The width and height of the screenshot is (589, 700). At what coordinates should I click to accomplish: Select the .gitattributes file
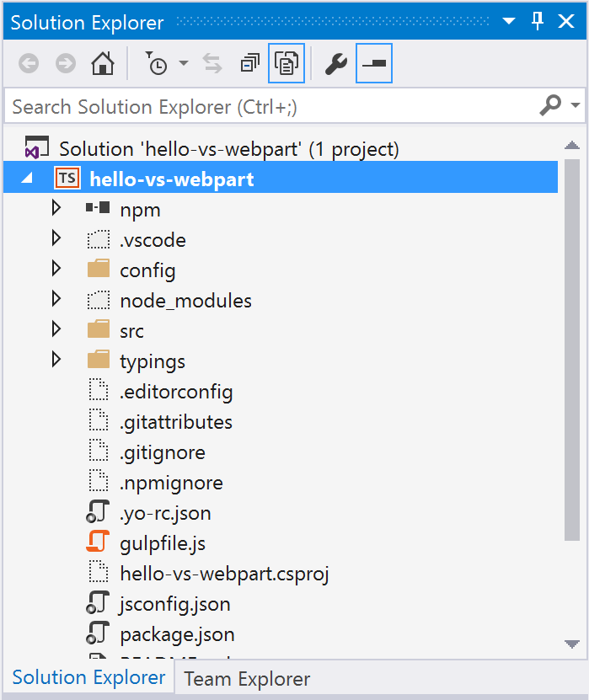(x=176, y=423)
